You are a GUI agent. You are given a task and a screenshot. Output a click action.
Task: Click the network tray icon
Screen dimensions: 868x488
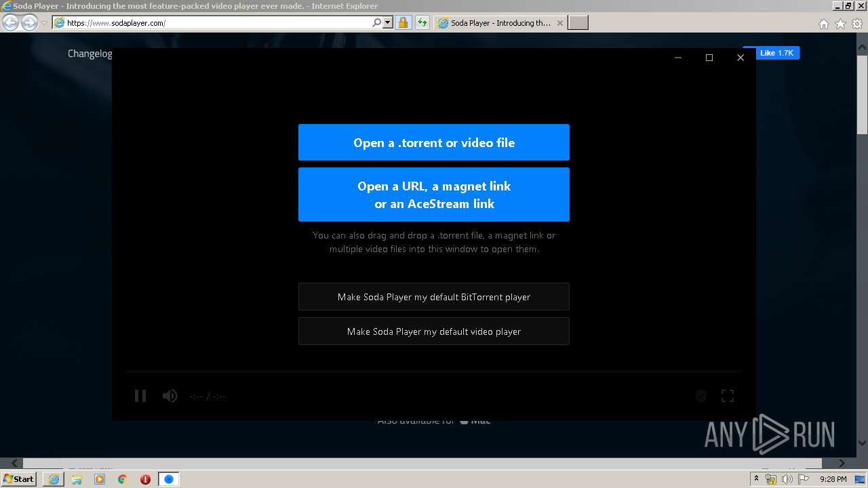(x=771, y=479)
